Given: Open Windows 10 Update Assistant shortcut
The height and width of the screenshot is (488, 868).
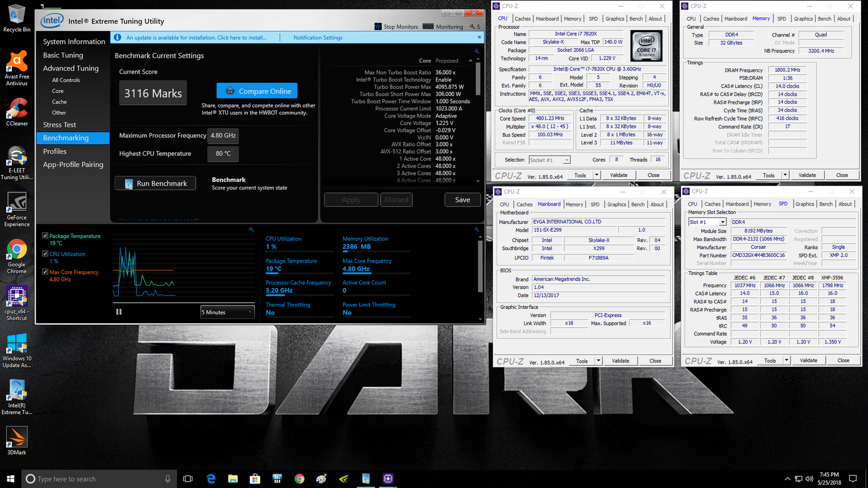Looking at the screenshot, I should (x=17, y=351).
